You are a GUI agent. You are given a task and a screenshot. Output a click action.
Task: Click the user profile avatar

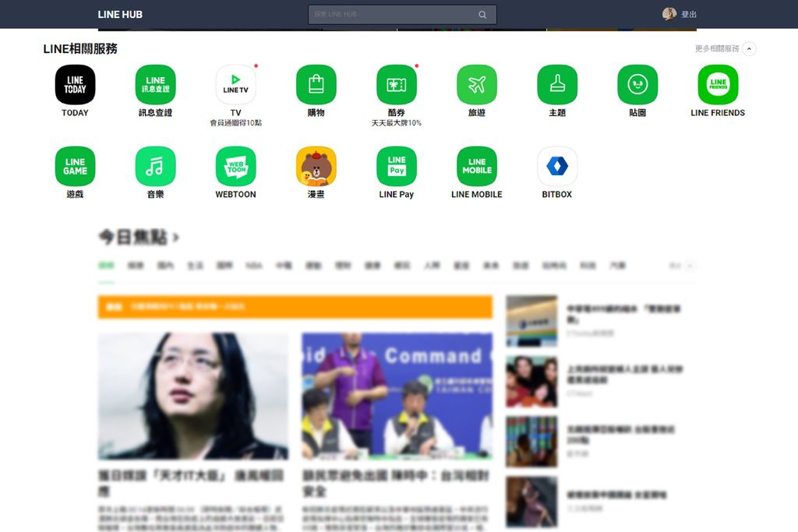669,14
